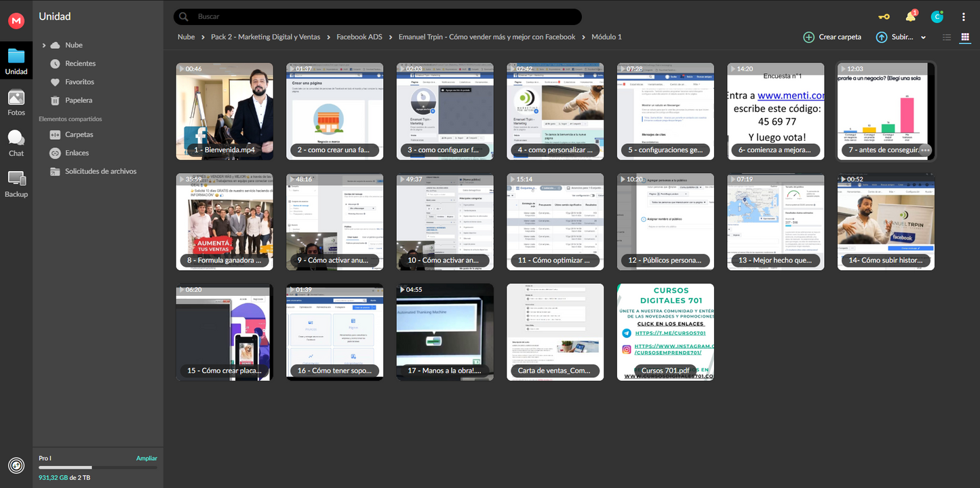Expand the Nube tree arrow
The height and width of the screenshot is (488, 980).
coord(44,45)
